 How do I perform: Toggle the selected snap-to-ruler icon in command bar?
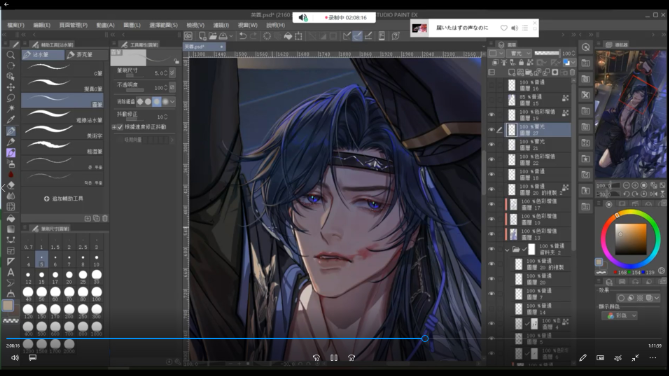pos(358,36)
